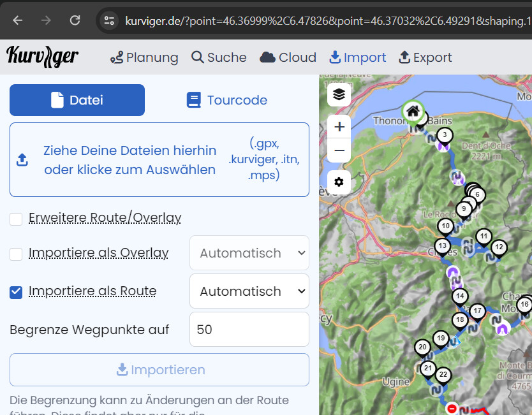Viewport: 532px width, 415px height.
Task: Select the Datei tab
Action: point(77,100)
